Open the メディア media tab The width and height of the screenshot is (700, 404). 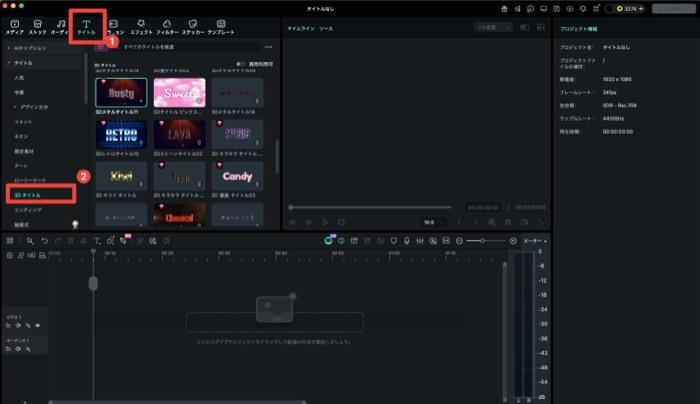click(x=14, y=27)
